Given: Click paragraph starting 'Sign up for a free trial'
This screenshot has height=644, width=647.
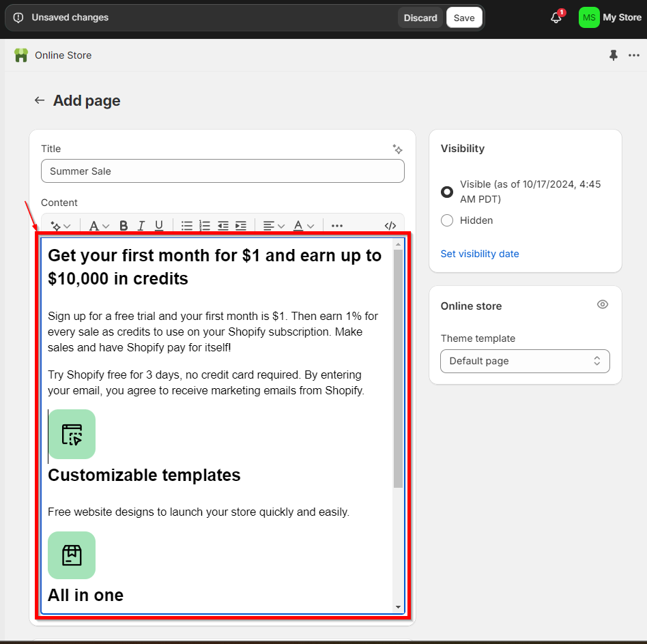Looking at the screenshot, I should click(x=212, y=332).
